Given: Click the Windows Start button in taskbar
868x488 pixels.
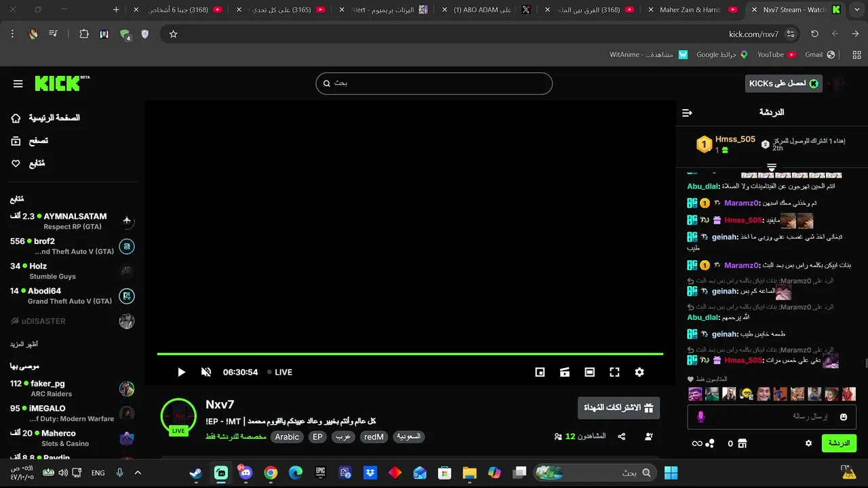Looking at the screenshot, I should 671,472.
